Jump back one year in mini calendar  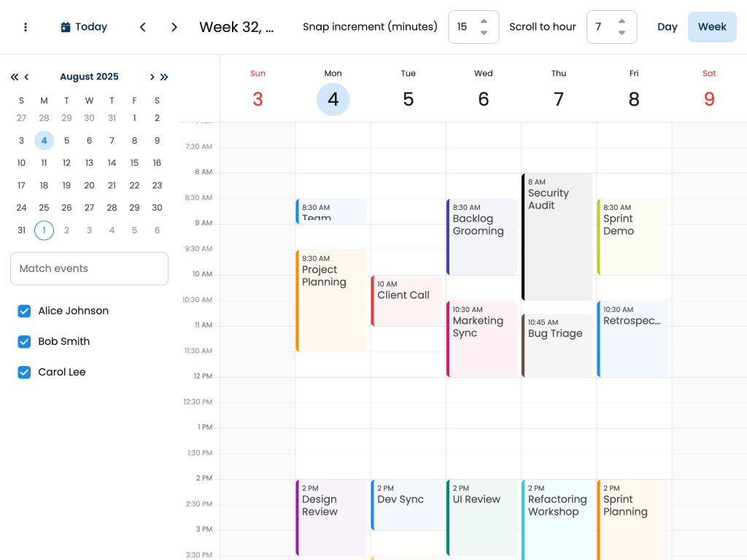(15, 77)
